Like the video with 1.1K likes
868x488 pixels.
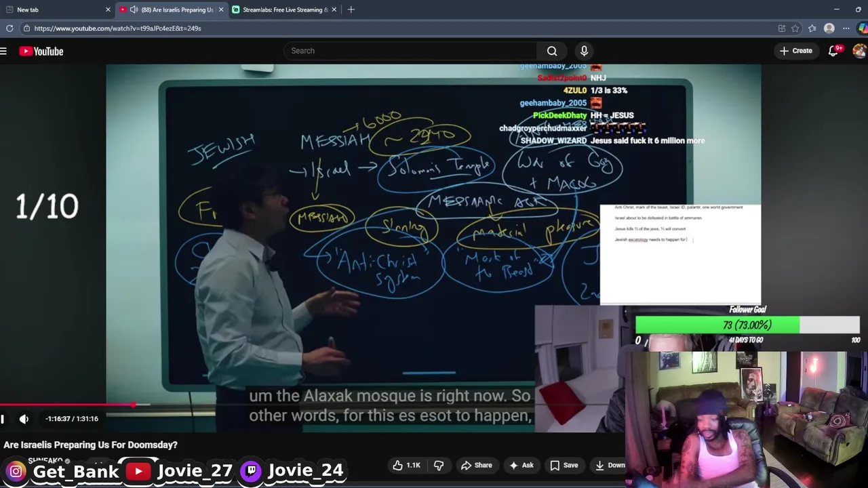[x=406, y=465]
